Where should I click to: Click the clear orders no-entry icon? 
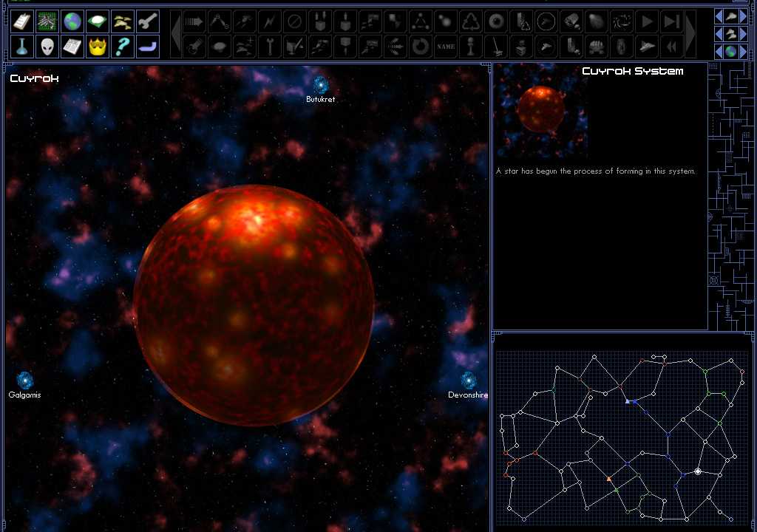coord(295,21)
